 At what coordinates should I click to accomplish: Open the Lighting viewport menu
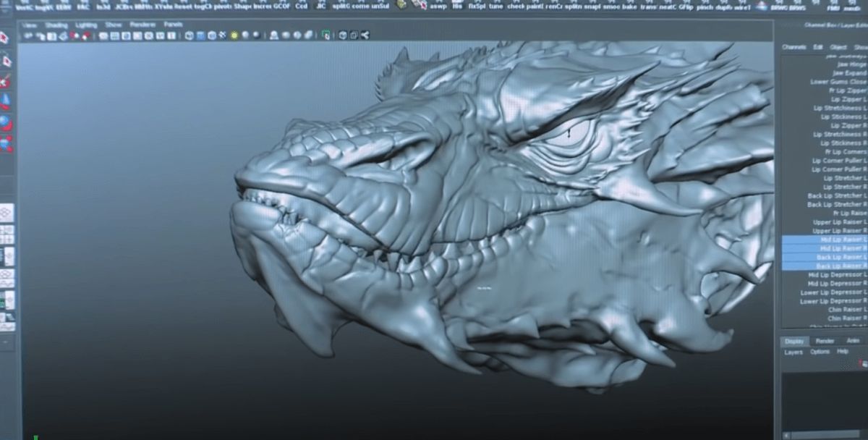tap(86, 25)
